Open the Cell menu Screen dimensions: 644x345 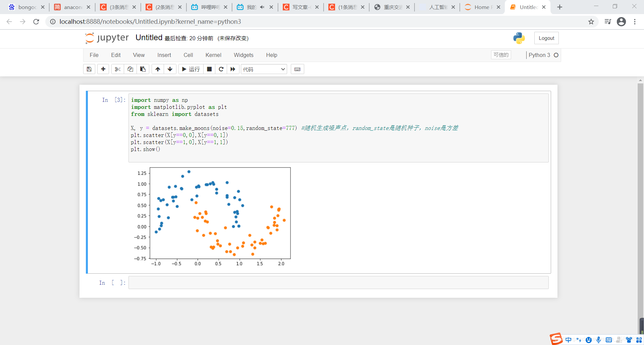(x=188, y=55)
